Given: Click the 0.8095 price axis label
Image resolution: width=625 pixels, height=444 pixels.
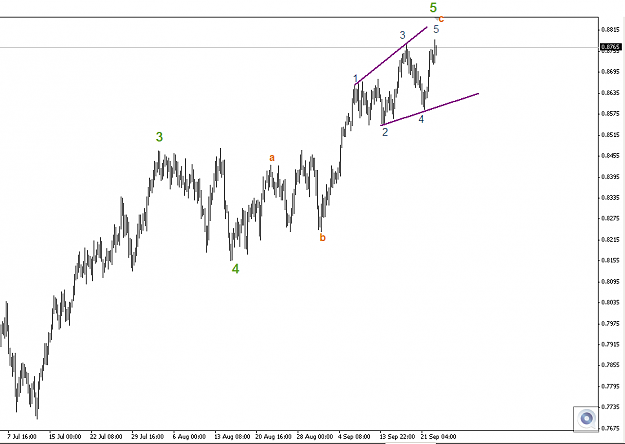Looking at the screenshot, I should pos(610,281).
